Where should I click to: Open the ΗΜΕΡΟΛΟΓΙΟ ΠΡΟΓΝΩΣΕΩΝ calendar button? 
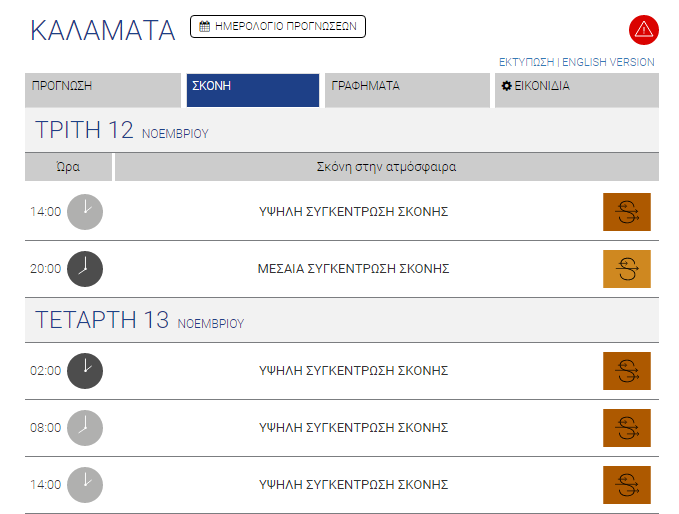click(x=278, y=26)
